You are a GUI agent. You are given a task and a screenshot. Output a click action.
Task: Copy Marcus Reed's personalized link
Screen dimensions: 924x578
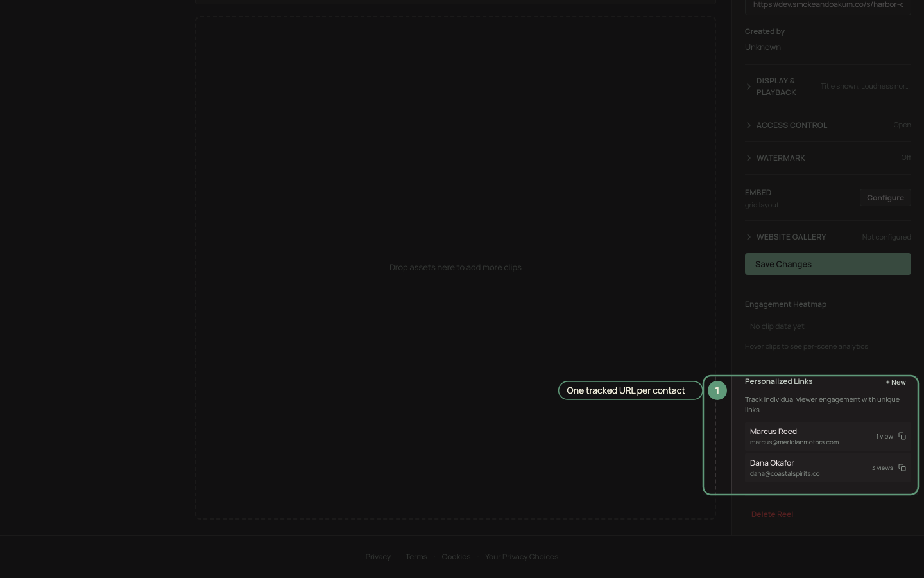coord(902,436)
